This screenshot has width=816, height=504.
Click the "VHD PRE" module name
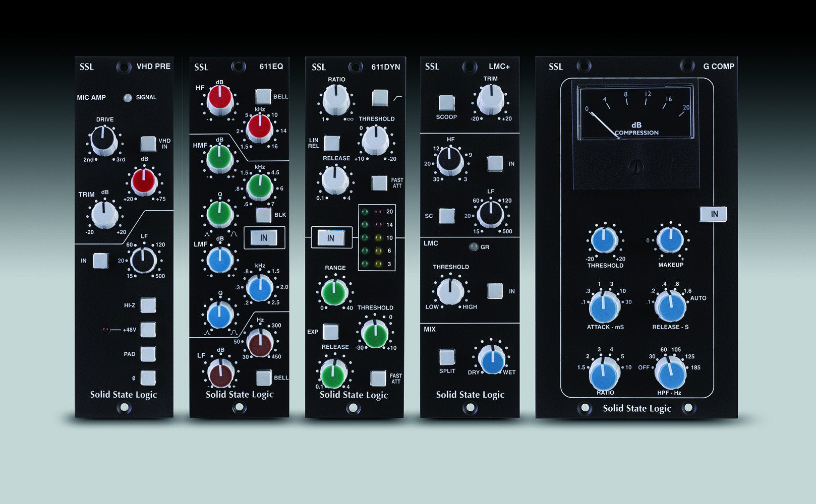[153, 67]
